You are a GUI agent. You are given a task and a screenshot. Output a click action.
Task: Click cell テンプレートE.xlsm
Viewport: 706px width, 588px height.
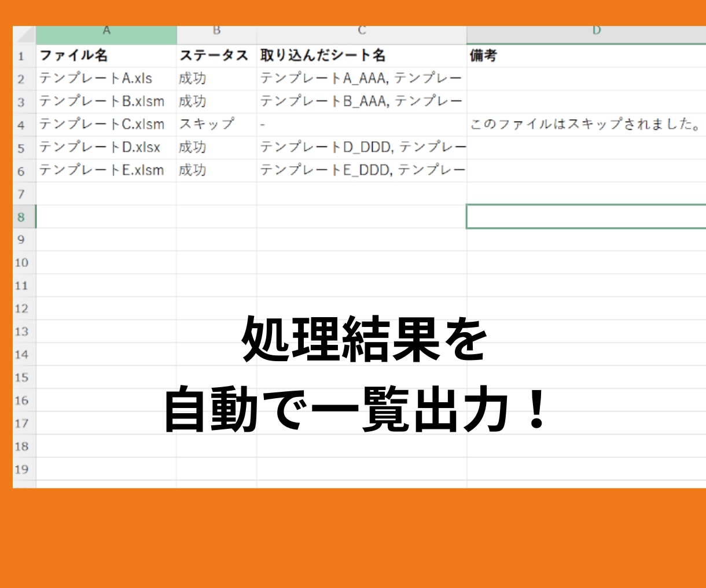pos(106,171)
